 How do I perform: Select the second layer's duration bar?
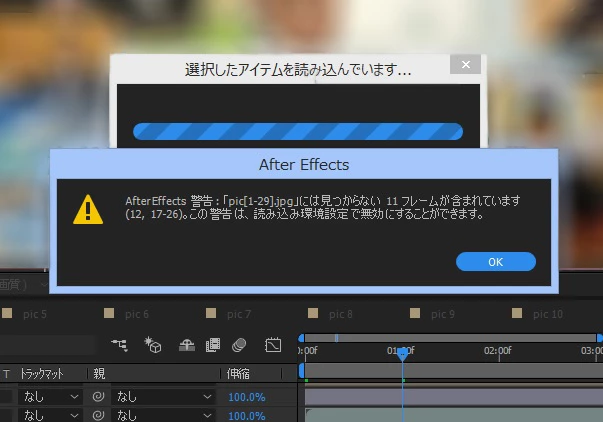click(454, 415)
